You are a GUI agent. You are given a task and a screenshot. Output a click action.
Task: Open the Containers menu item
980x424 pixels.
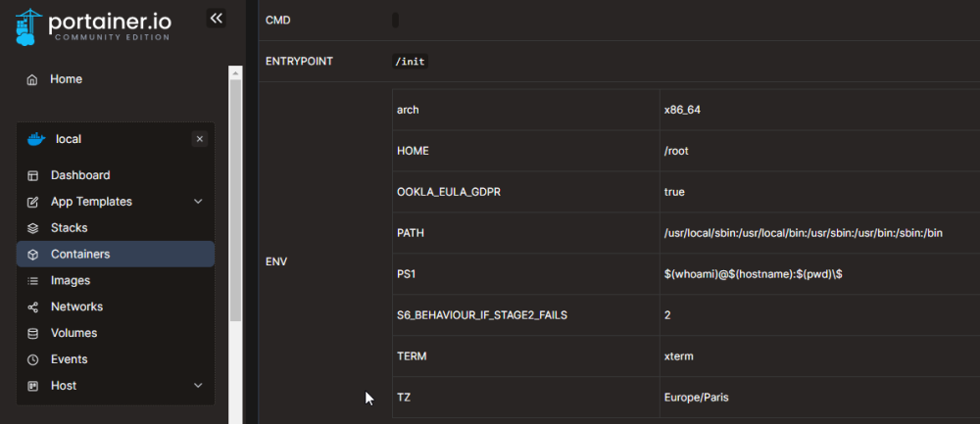point(80,255)
